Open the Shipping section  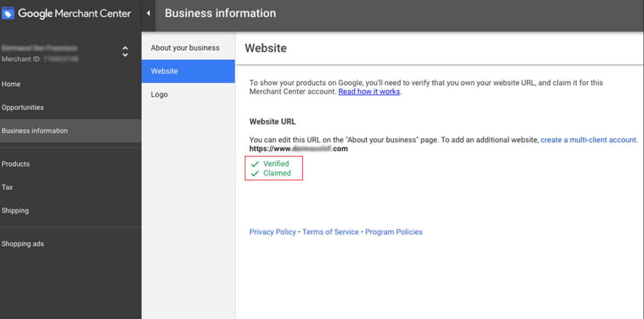click(15, 211)
